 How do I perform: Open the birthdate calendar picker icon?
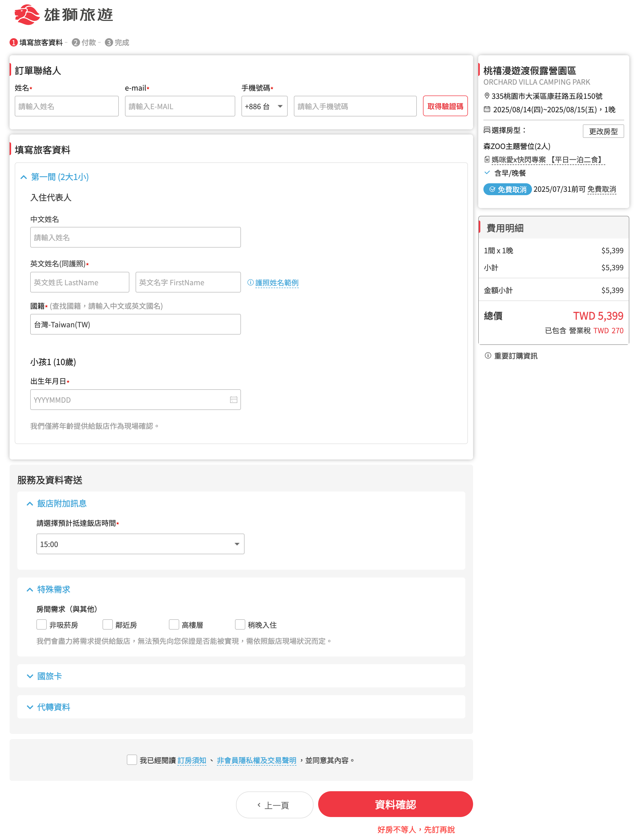pyautogui.click(x=233, y=400)
